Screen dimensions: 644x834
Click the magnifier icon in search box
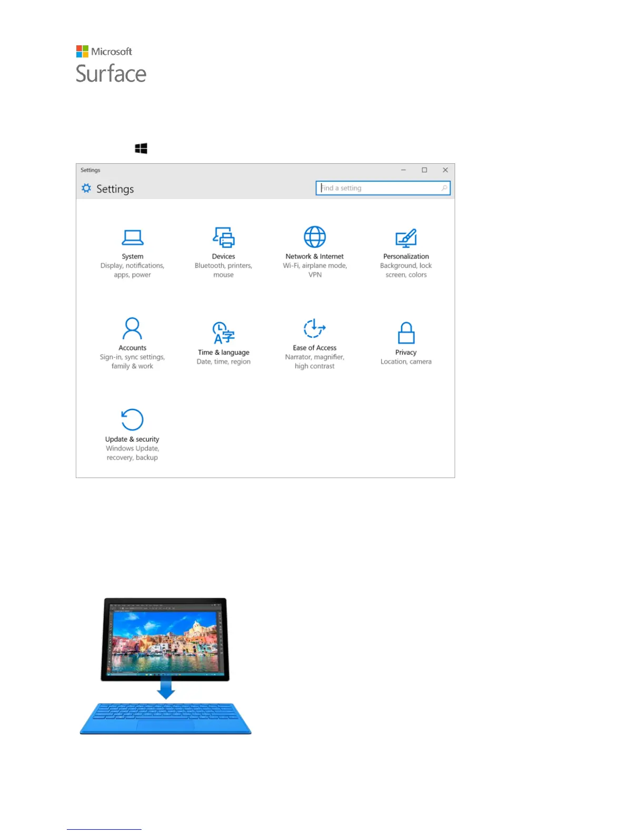[x=444, y=188]
